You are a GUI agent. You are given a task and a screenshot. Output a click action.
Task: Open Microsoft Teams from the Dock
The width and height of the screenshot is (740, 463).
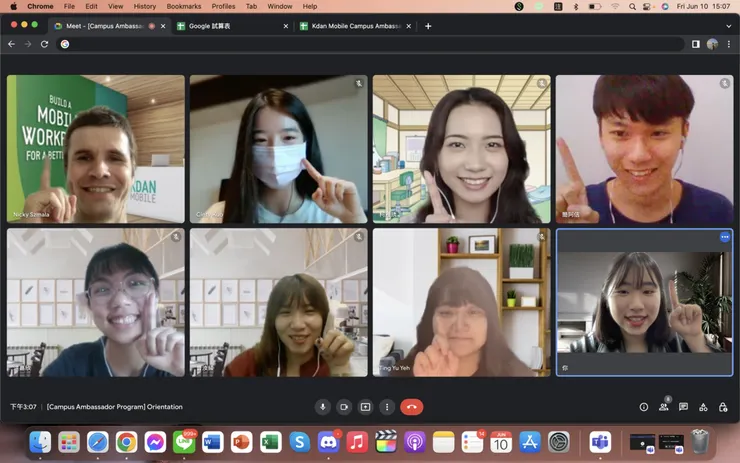click(x=600, y=442)
